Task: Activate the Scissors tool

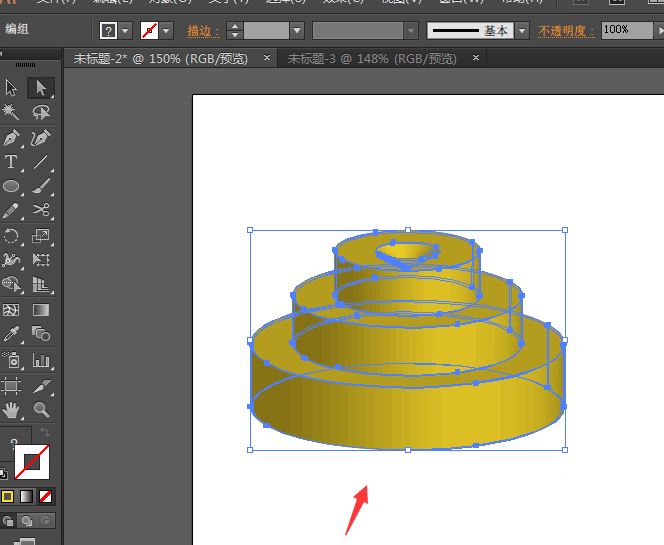Action: (x=41, y=210)
